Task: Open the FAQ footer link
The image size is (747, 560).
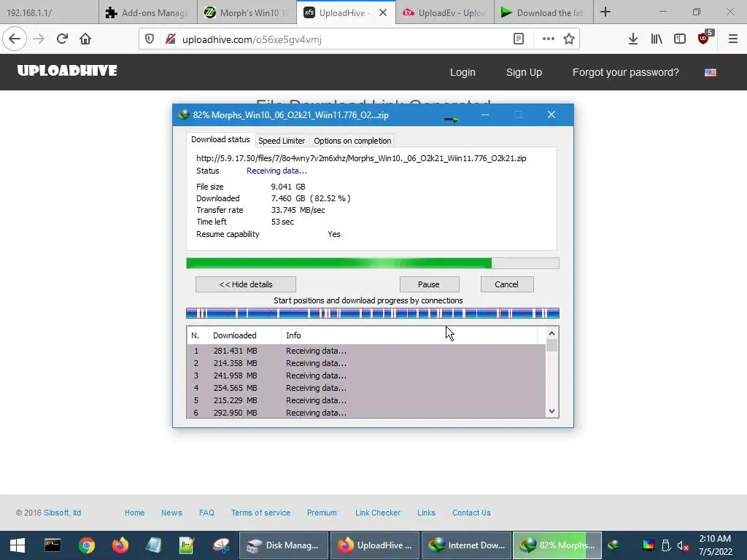Action: coord(206,513)
